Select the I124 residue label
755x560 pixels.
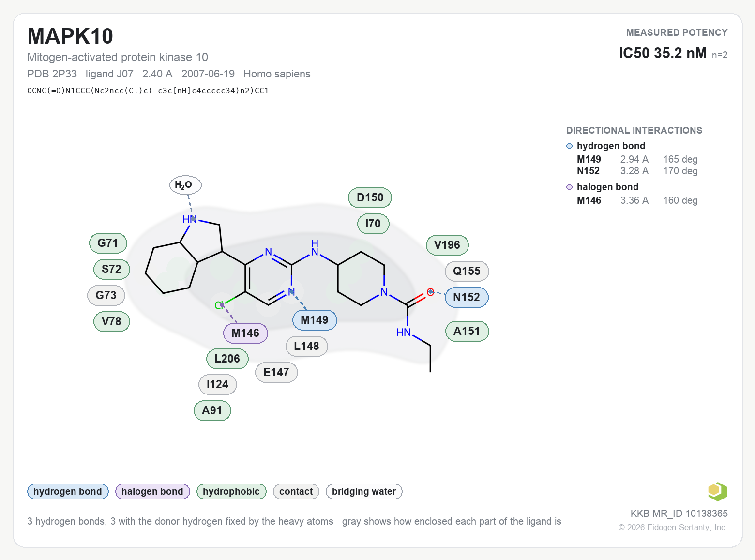point(218,384)
